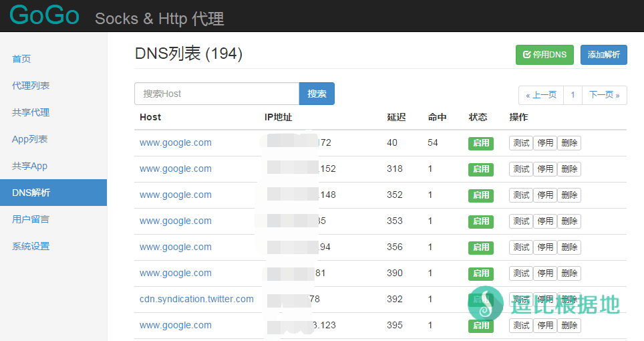Open 共享代理 in the sidebar

point(31,112)
